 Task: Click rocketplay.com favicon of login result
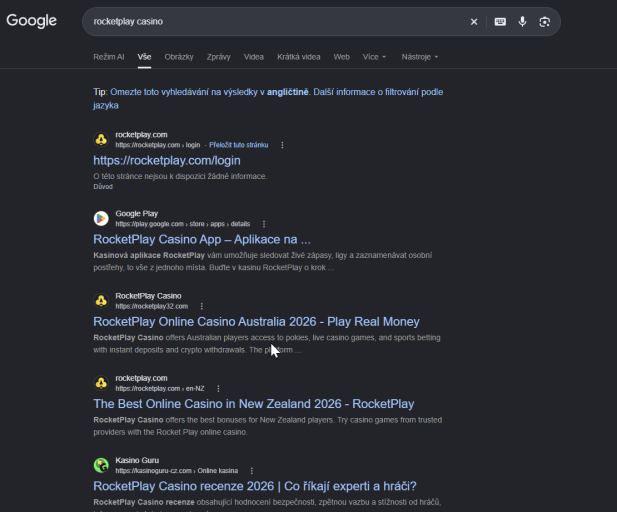101,139
